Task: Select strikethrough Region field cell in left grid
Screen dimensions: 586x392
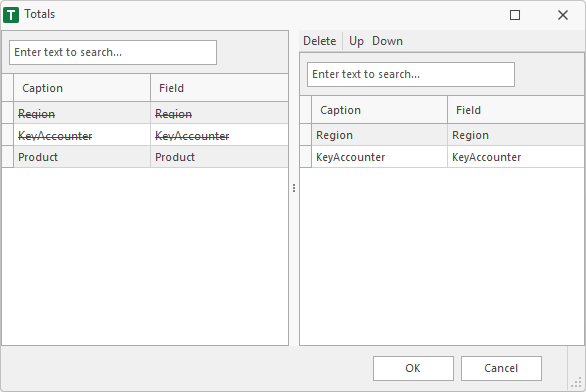Action: (219, 113)
